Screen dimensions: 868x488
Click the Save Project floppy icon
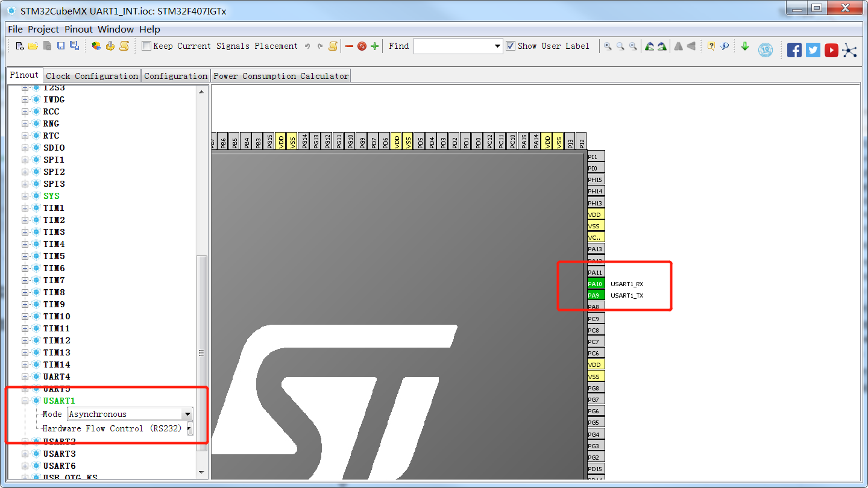pos(60,46)
